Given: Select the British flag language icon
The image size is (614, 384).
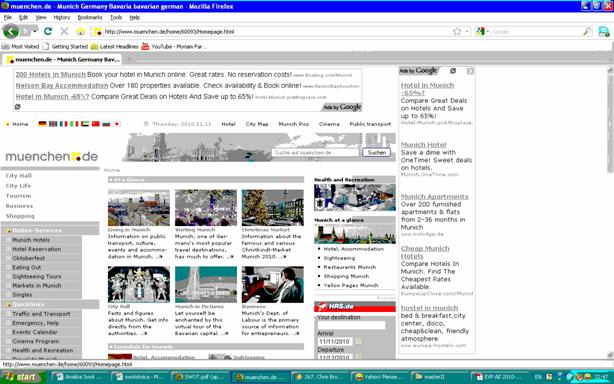Looking at the screenshot, I should coord(53,124).
